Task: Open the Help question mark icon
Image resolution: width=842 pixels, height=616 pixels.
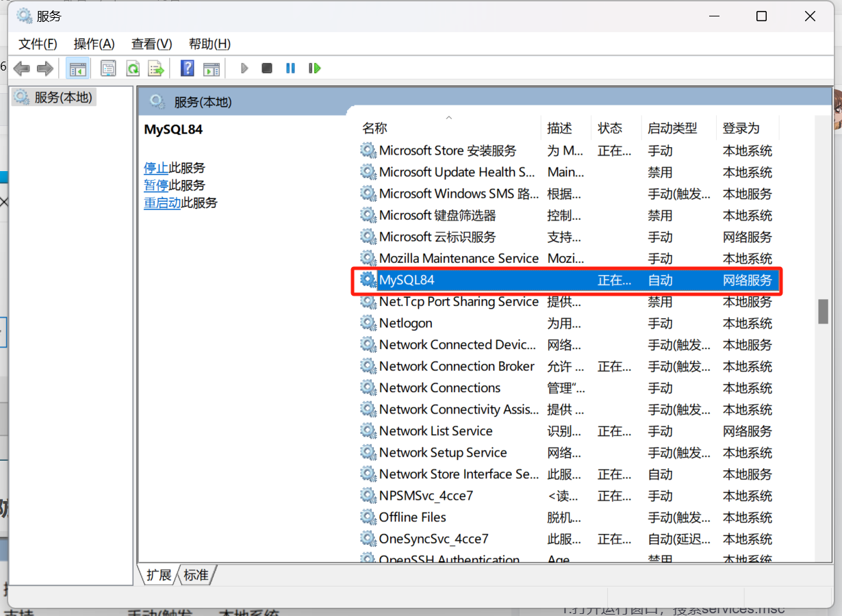Action: point(187,68)
